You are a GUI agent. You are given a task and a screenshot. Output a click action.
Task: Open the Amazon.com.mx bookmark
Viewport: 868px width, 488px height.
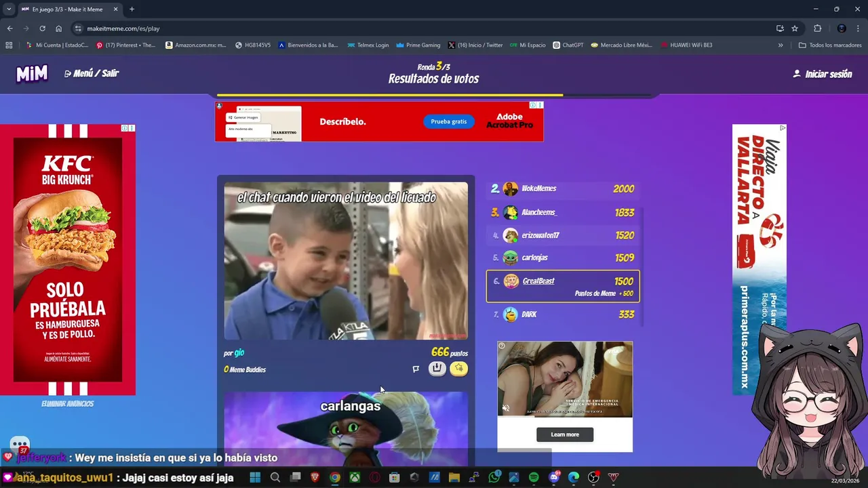tap(196, 45)
